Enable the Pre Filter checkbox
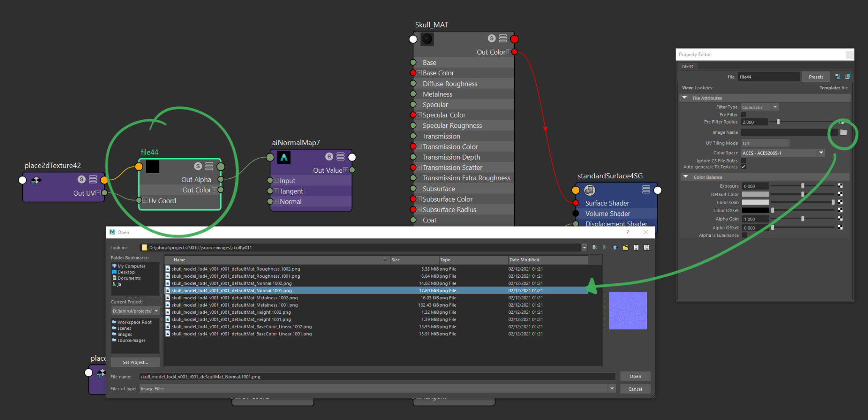868x420 pixels. 744,114
